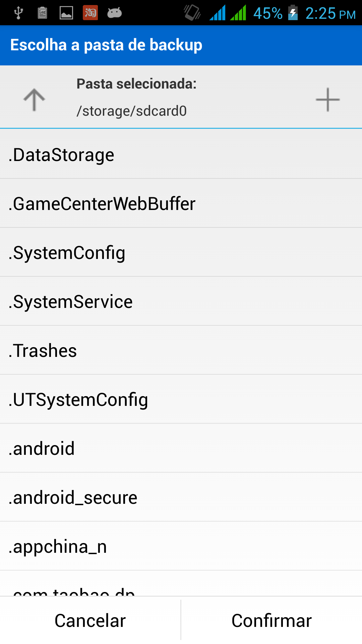Open the .UTSystemConfig folder
The image size is (362, 644).
181,399
